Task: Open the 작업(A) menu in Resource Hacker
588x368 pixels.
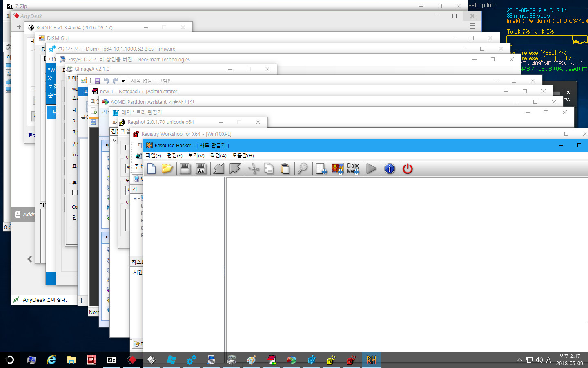Action: tap(218, 156)
